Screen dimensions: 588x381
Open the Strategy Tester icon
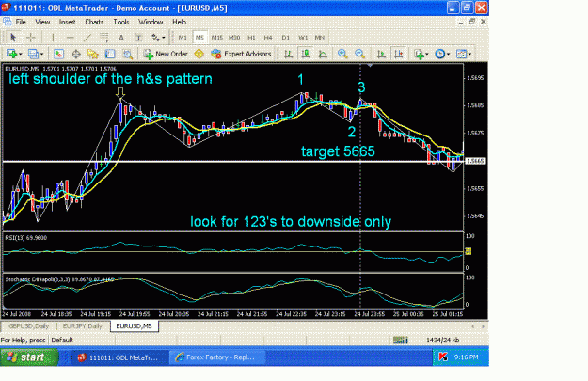[128, 54]
